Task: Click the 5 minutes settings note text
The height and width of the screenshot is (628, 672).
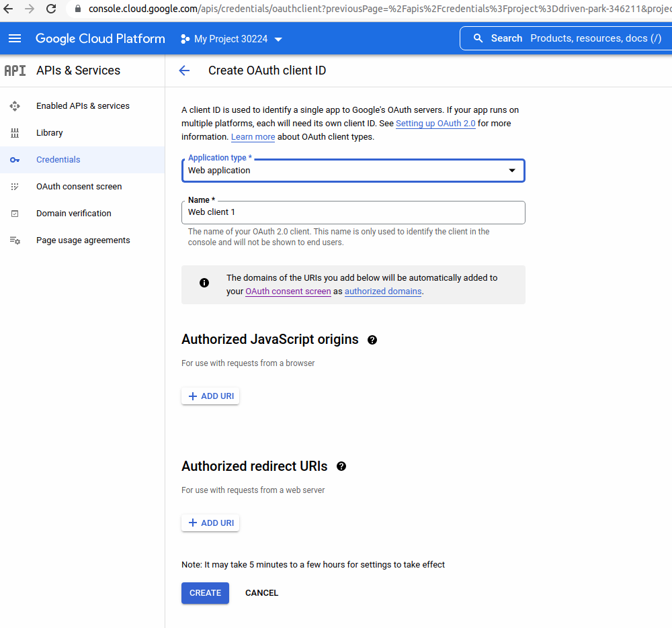Action: tap(313, 565)
